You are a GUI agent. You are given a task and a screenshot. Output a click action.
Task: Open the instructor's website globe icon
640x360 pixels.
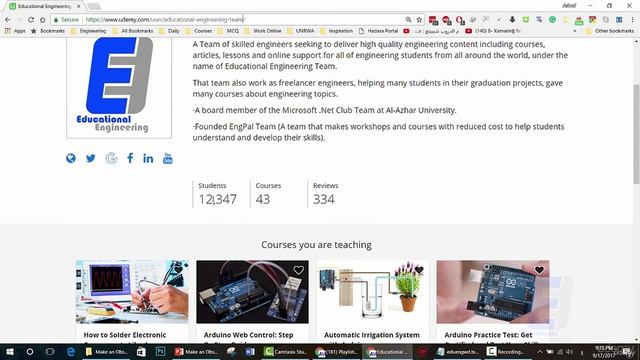(71, 158)
